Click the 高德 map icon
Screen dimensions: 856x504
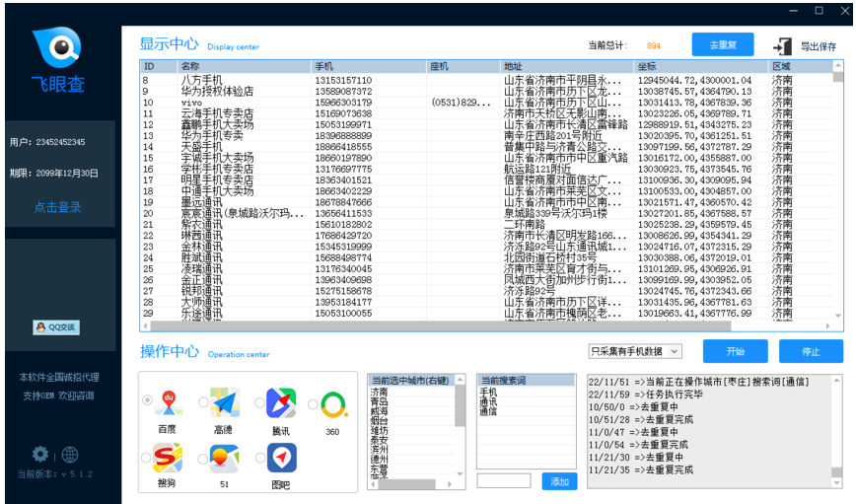pos(225,402)
